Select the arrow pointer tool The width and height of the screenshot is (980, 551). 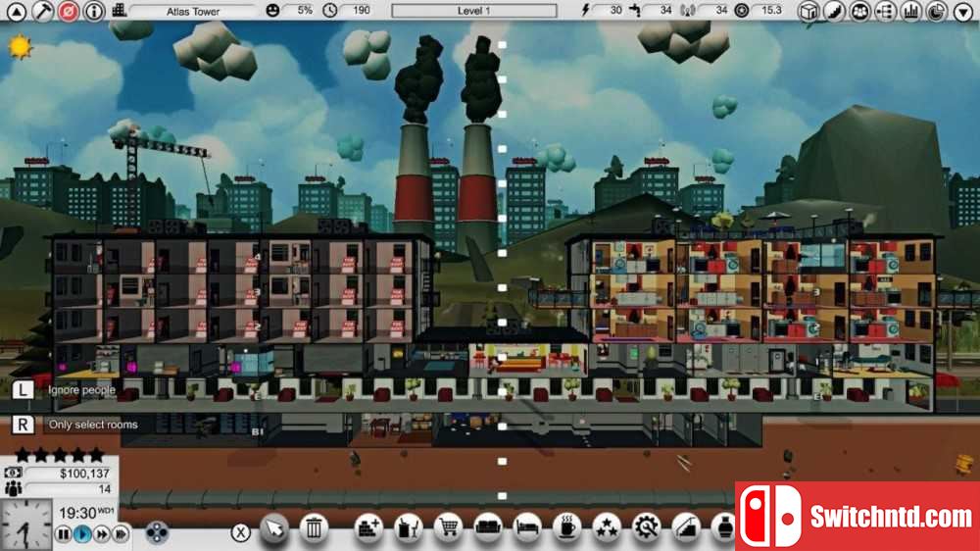(x=274, y=529)
